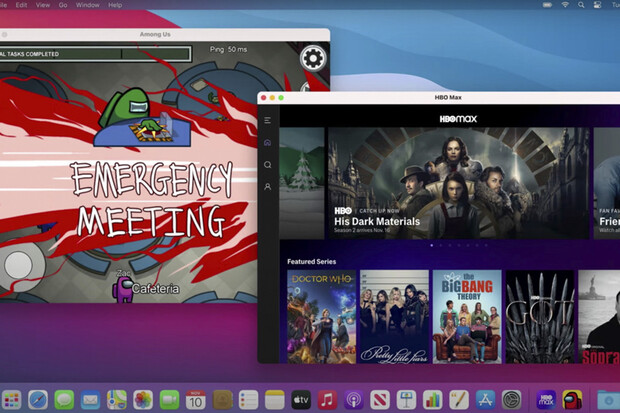Go to HBO Max Home in sidebar

pos(267,142)
